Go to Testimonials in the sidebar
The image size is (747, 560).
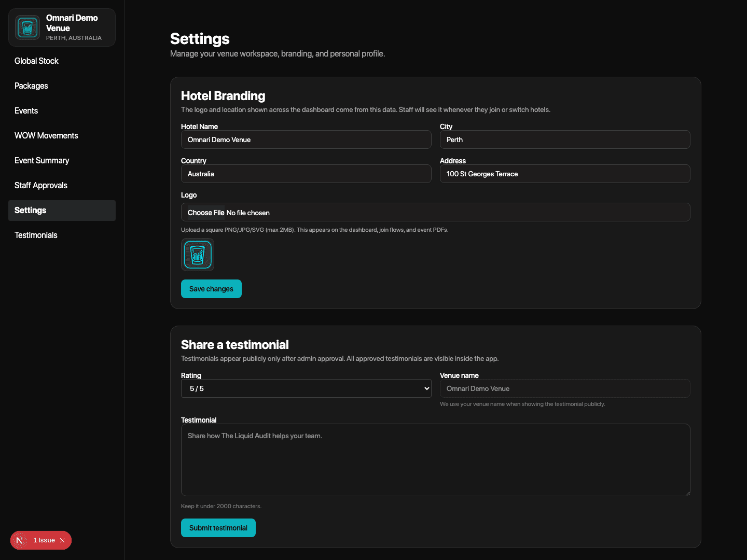click(36, 235)
